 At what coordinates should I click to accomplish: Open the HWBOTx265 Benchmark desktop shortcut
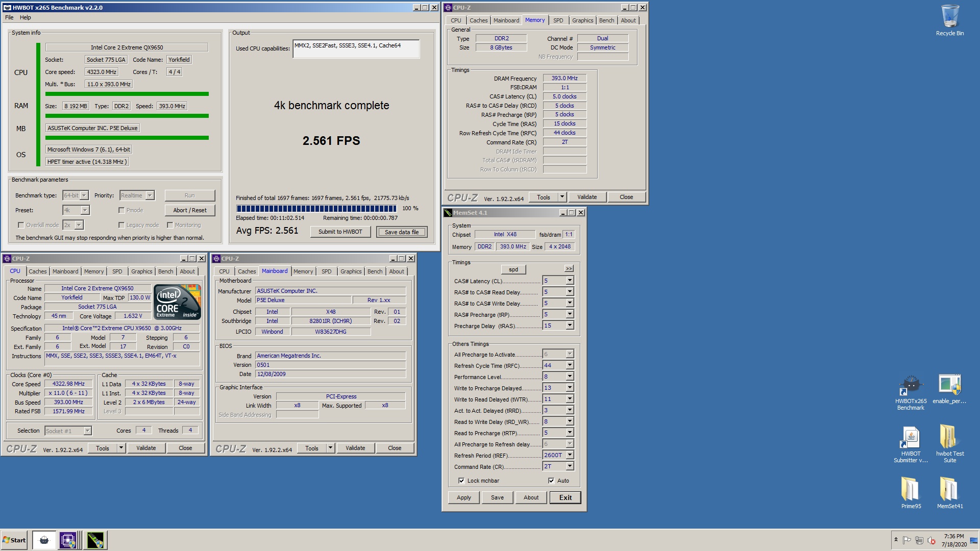click(x=911, y=393)
